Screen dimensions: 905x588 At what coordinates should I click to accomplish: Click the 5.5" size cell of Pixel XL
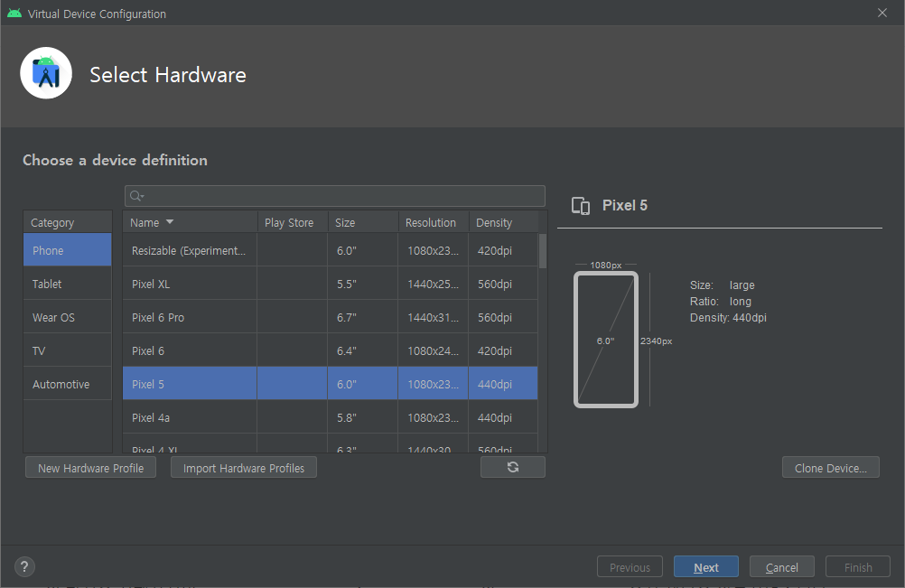[363, 284]
